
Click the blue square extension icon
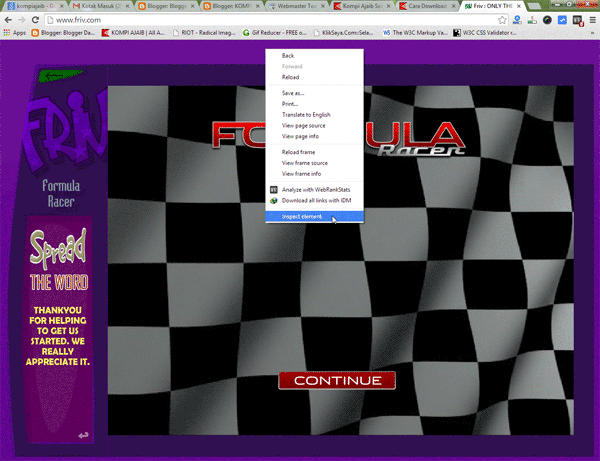click(x=562, y=20)
